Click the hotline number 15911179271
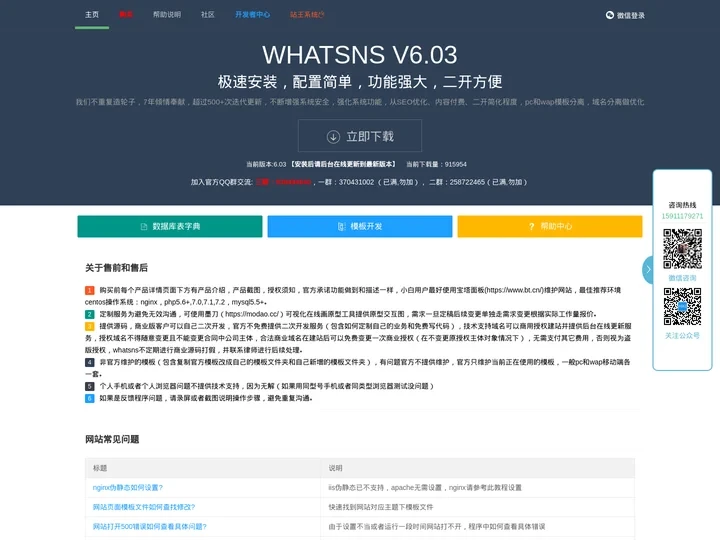The width and height of the screenshot is (720, 540). (x=682, y=216)
